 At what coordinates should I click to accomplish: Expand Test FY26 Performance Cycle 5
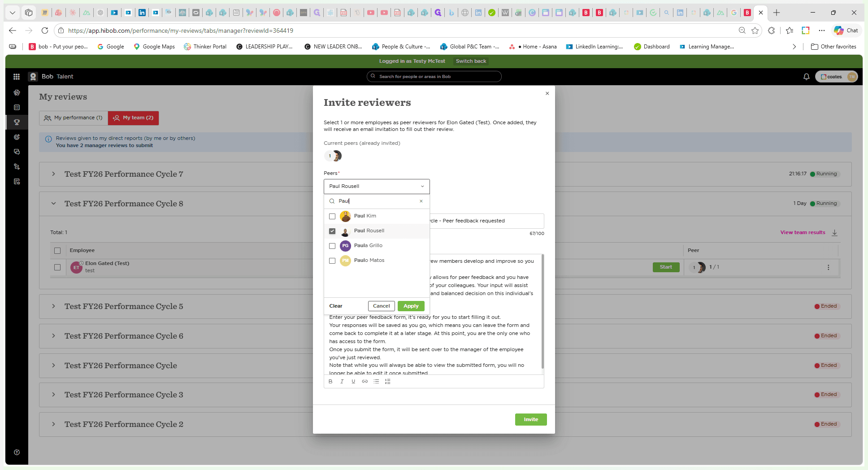click(x=53, y=306)
